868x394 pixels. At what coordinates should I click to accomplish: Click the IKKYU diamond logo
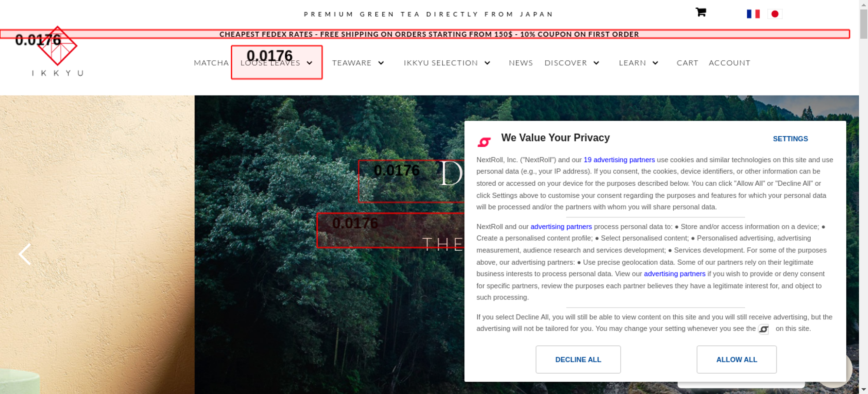point(57,46)
